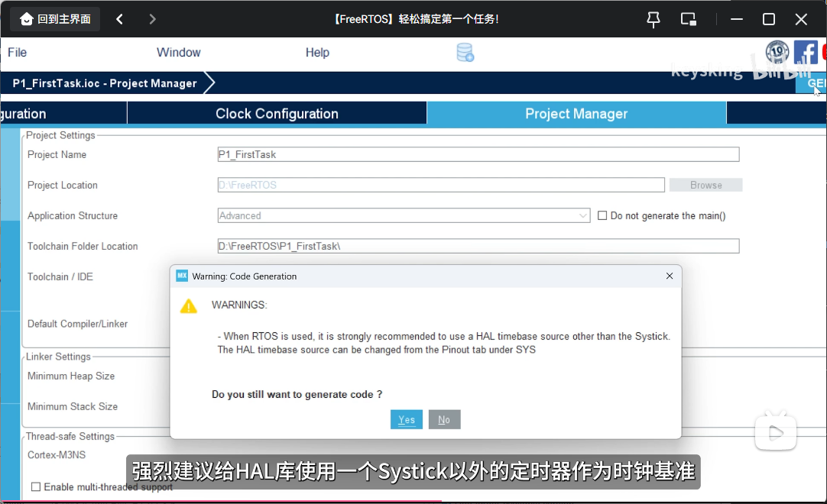Open the Window menu
827x504 pixels.
tap(178, 52)
